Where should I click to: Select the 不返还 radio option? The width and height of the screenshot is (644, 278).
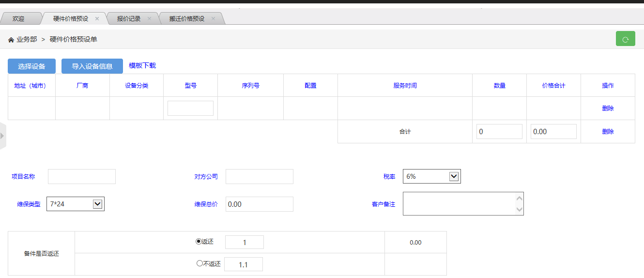(x=199, y=264)
